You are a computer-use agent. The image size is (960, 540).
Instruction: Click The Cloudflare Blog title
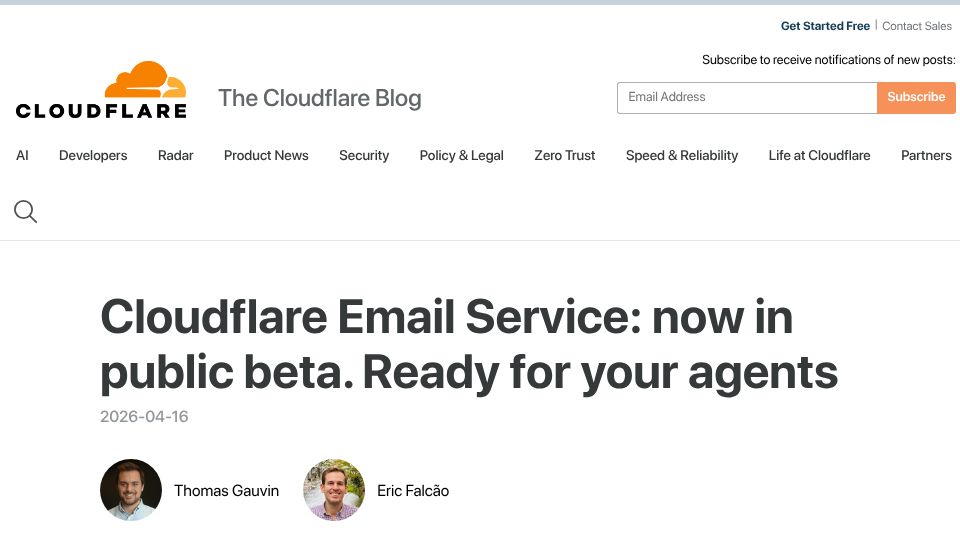click(320, 98)
